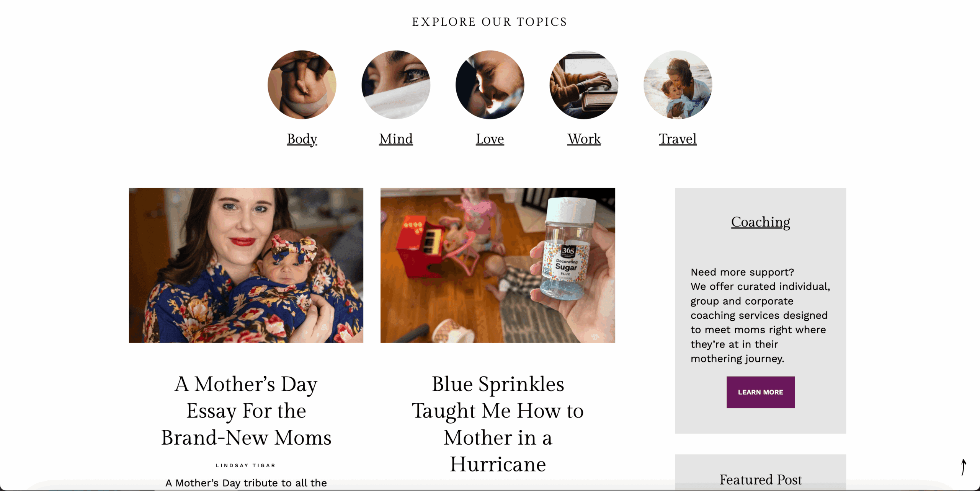Open the mother and newborn post image
This screenshot has height=491, width=980.
point(246,265)
